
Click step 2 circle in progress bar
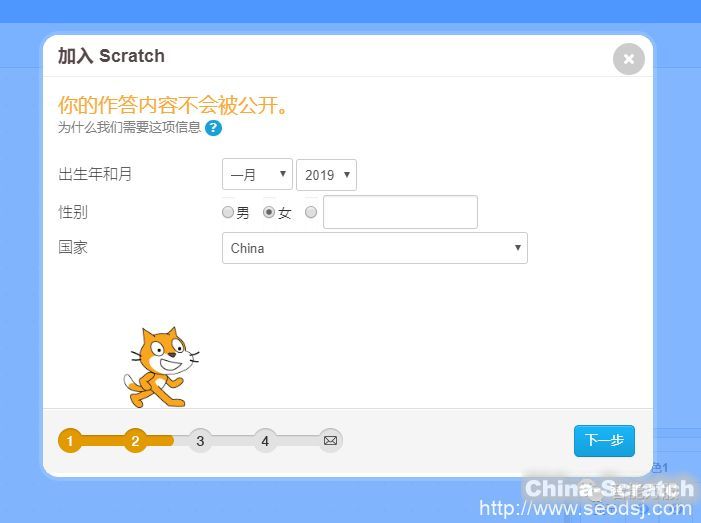pyautogui.click(x=135, y=441)
